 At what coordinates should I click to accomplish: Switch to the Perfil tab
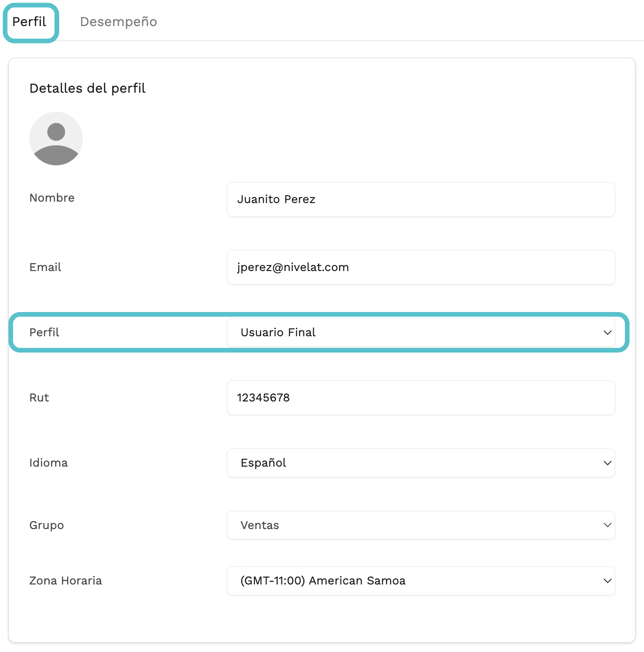29,22
